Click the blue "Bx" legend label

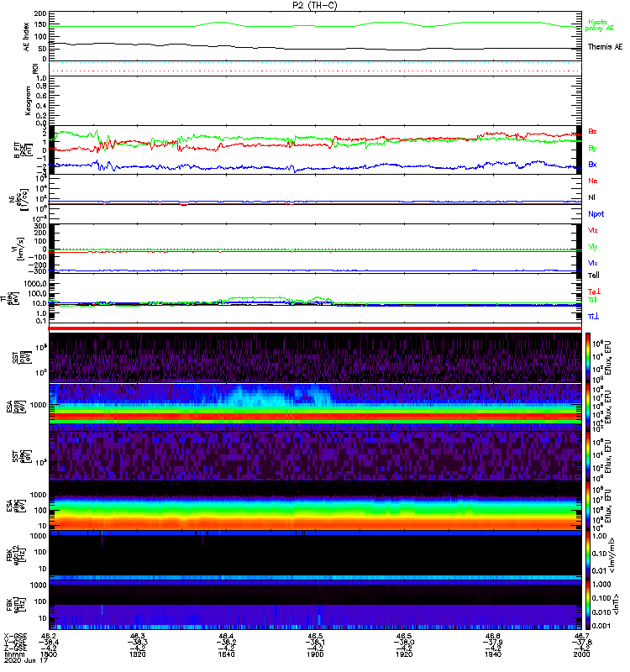click(x=592, y=164)
